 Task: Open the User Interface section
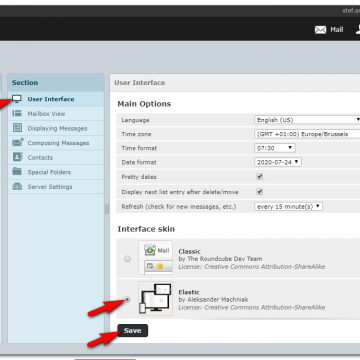coord(56,99)
